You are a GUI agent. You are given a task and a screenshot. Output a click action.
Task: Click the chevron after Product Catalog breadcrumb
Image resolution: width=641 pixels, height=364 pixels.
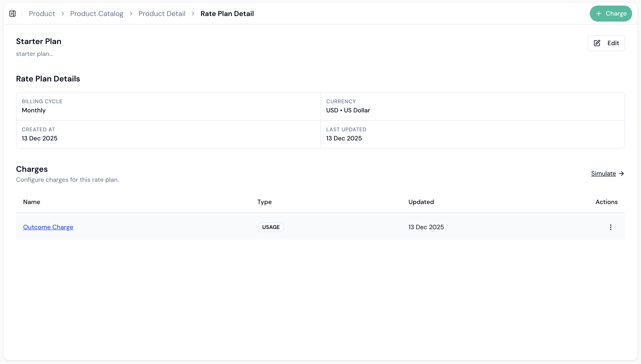click(x=131, y=14)
